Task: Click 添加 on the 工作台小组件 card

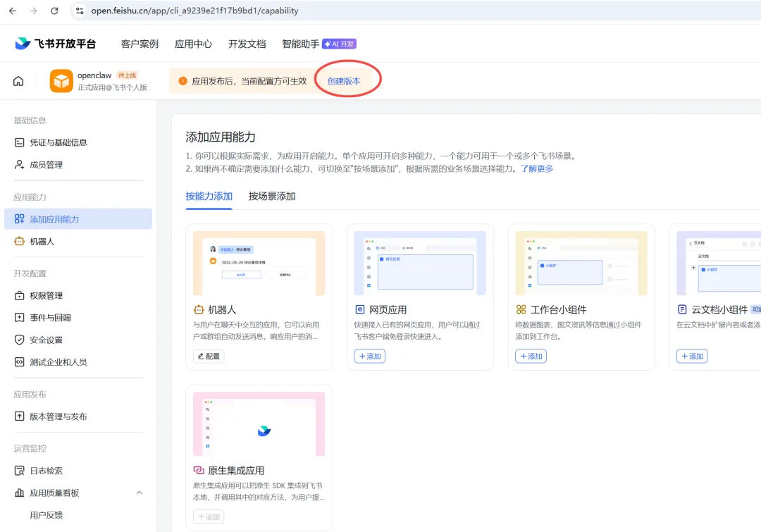Action: pos(531,357)
